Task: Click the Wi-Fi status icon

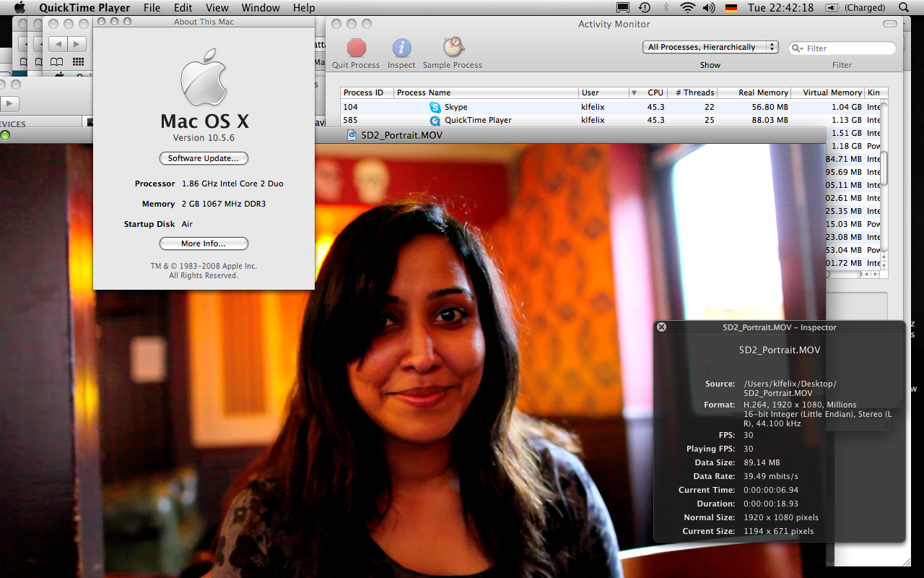Action: pos(687,8)
